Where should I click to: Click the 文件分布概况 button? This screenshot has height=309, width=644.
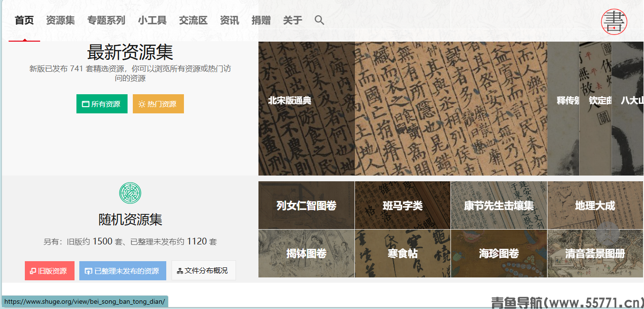204,271
